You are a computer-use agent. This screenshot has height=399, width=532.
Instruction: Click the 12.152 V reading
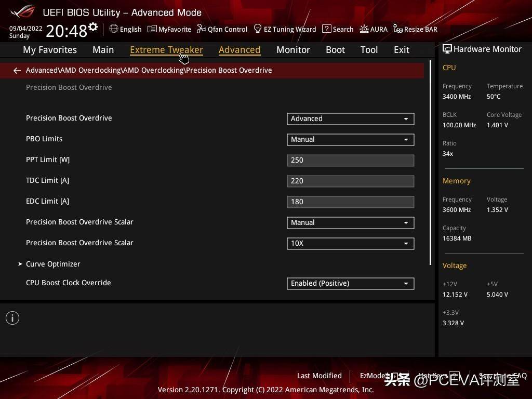[455, 294]
